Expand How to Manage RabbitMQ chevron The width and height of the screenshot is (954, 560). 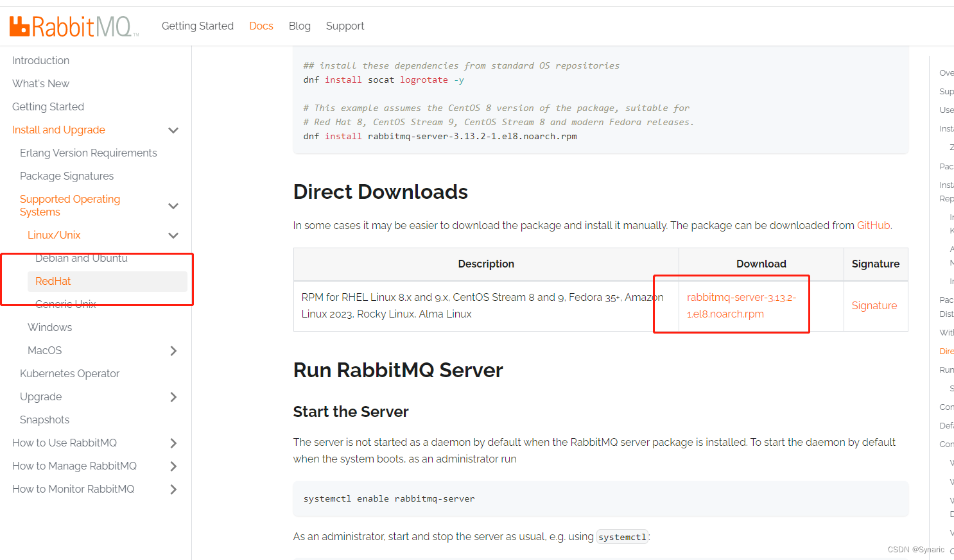[x=173, y=466]
